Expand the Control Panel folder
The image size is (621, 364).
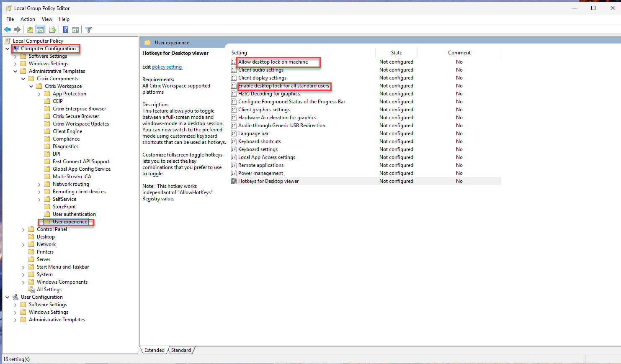(x=23, y=229)
